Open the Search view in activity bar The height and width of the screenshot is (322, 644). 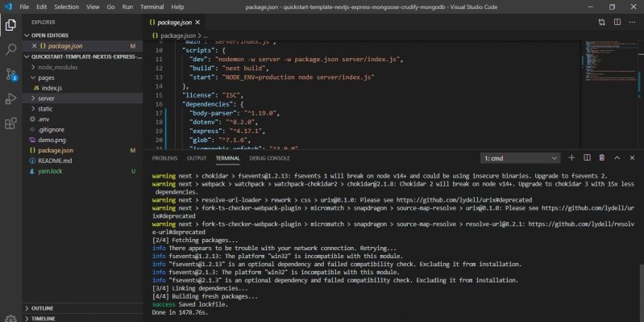pyautogui.click(x=10, y=49)
